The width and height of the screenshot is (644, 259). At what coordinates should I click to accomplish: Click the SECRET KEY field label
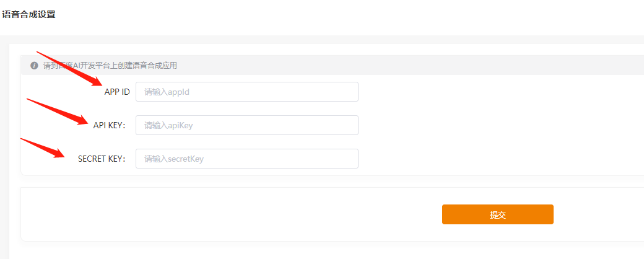pos(102,159)
